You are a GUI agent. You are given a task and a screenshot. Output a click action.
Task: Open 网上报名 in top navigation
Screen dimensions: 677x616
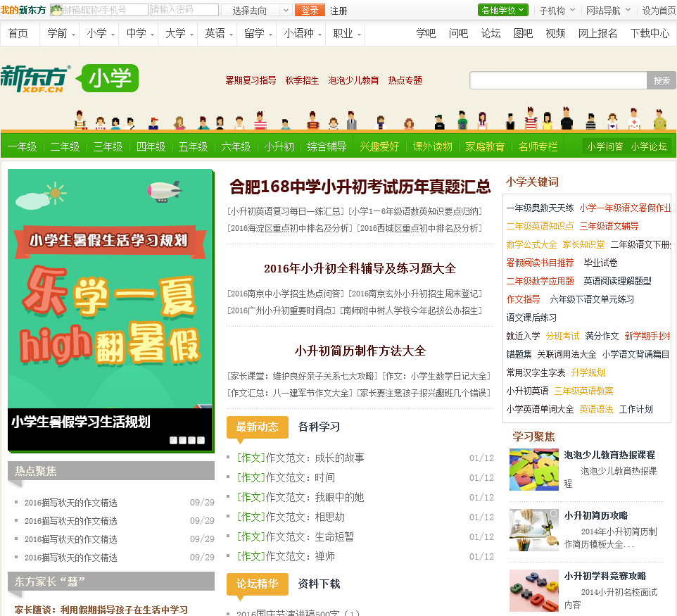tap(597, 33)
